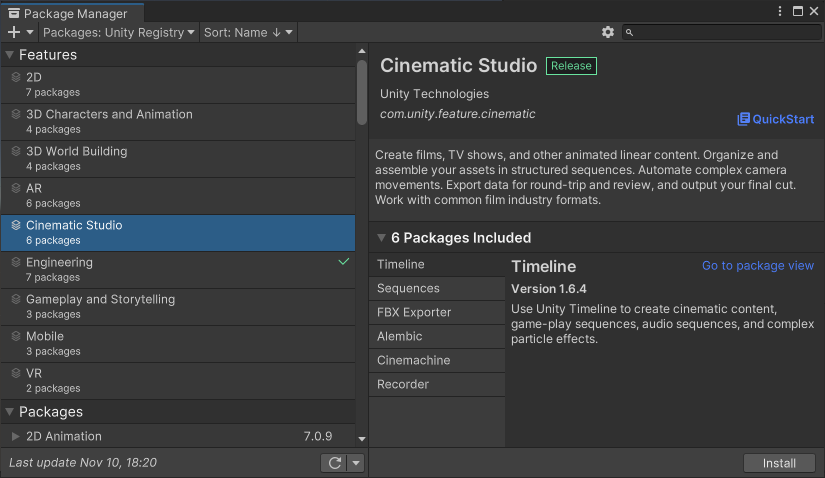
Task: Open the dropdown arrow next to refresh
Action: click(x=356, y=463)
